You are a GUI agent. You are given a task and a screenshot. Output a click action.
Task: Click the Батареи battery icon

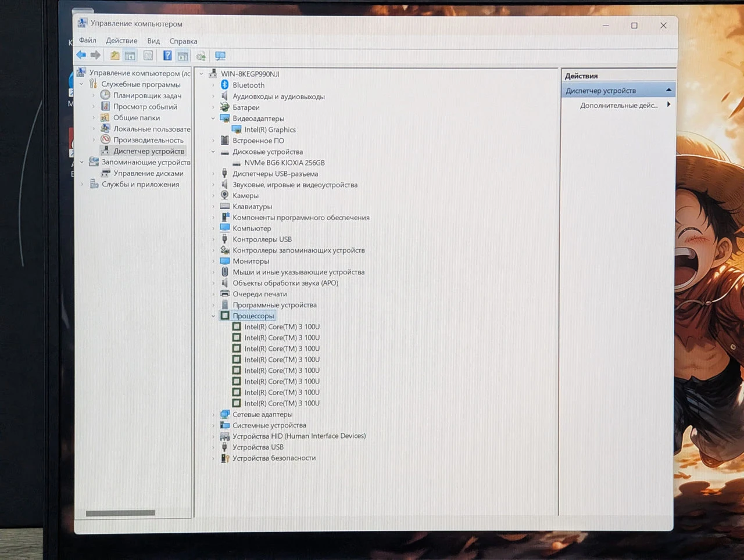tap(225, 107)
